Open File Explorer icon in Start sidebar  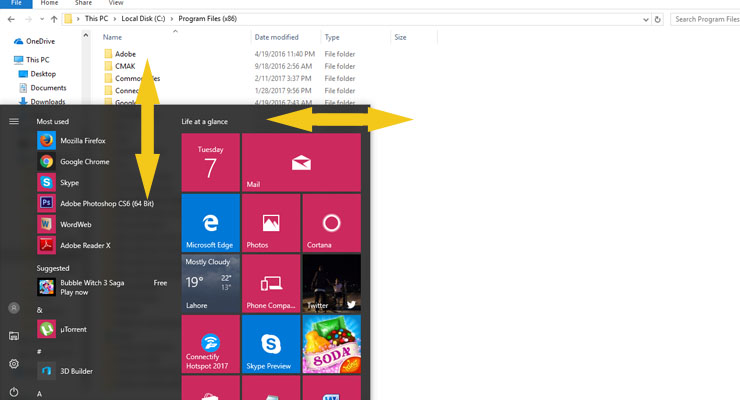coord(14,336)
